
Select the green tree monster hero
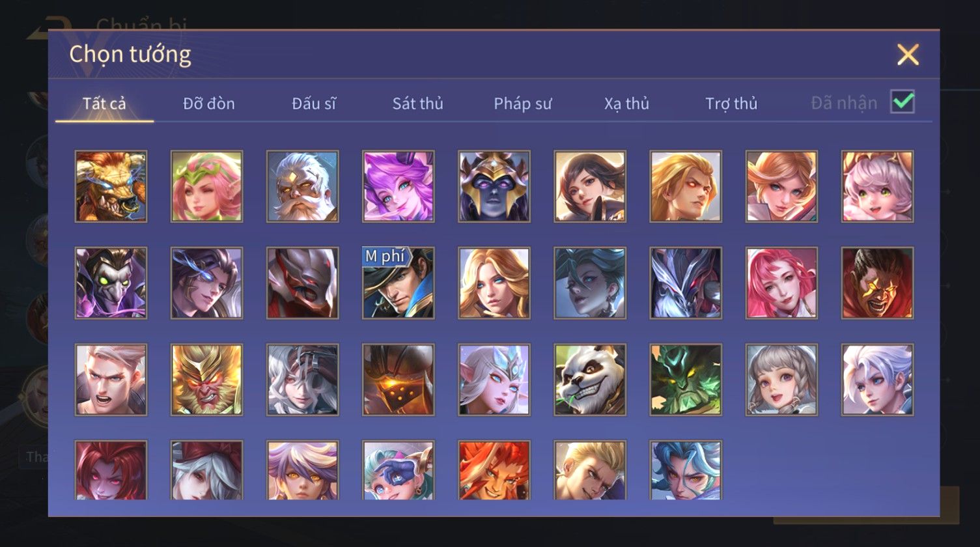pyautogui.click(x=686, y=380)
